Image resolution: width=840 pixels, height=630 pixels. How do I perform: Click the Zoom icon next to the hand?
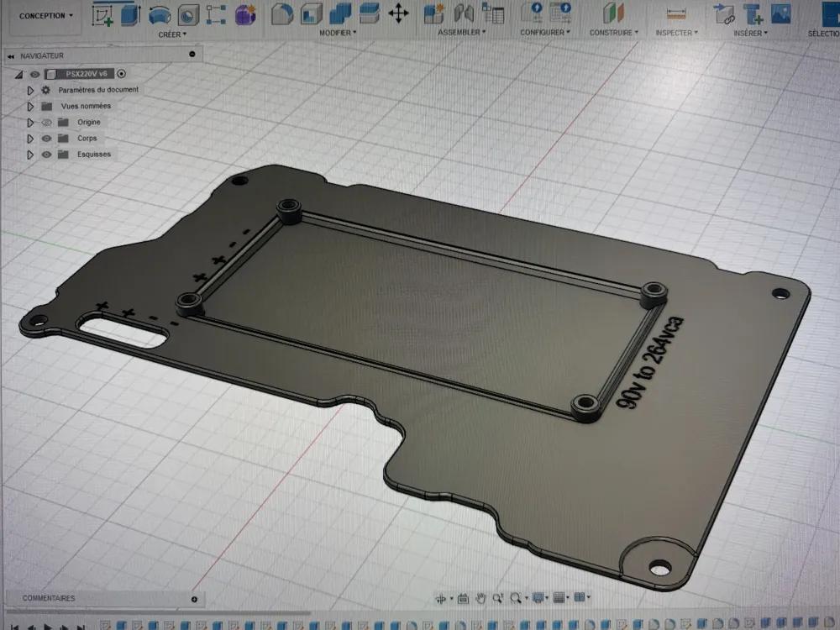coord(497,598)
